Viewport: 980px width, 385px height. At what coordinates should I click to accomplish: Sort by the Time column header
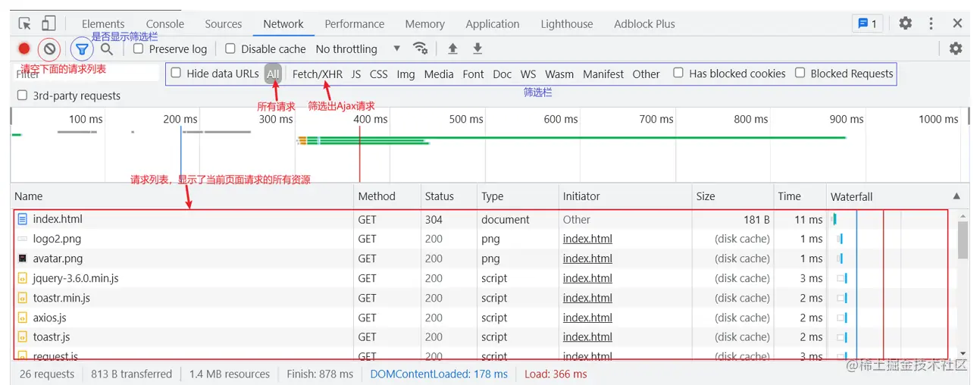coord(800,196)
